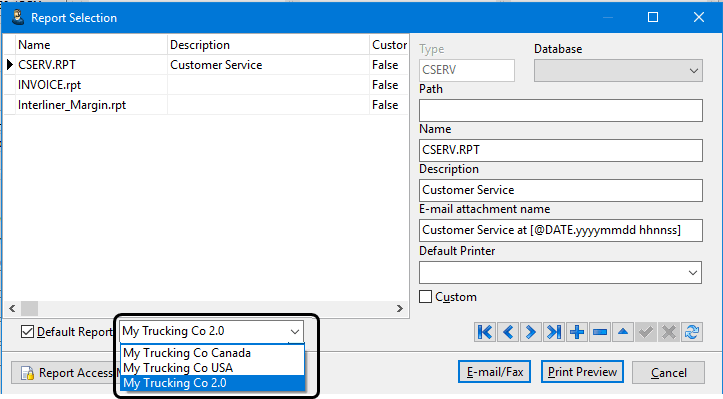The image size is (723, 399).
Task: Go to next record arrow icon
Action: (x=531, y=332)
